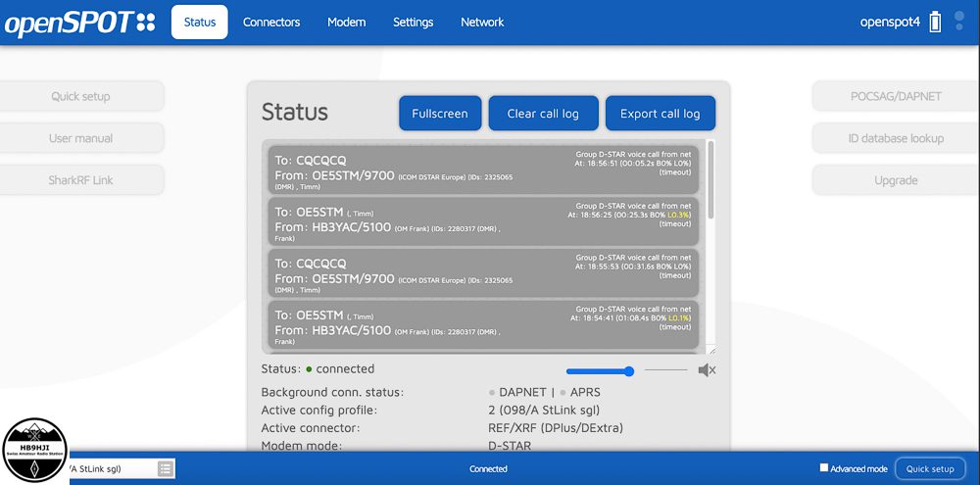Click the HB9HJI station logo

coord(35,450)
